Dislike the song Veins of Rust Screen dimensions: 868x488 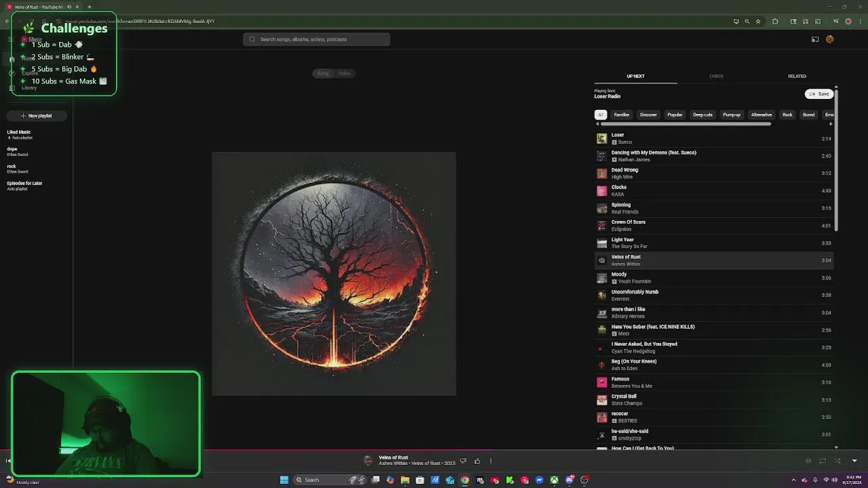(x=463, y=461)
